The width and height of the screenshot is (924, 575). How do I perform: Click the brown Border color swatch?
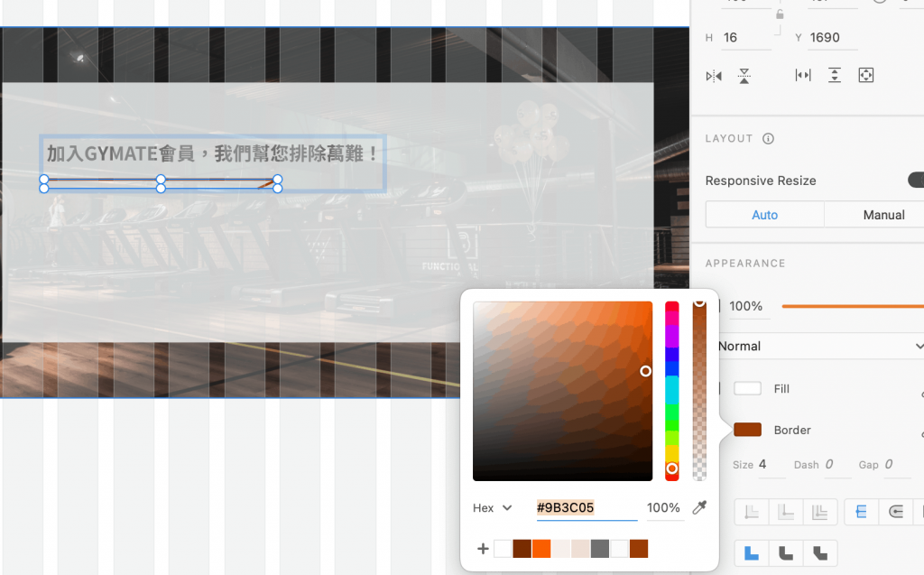pyautogui.click(x=747, y=430)
